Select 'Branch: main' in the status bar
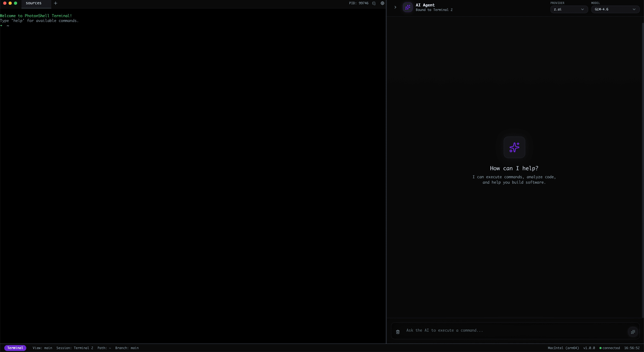 pos(127,348)
